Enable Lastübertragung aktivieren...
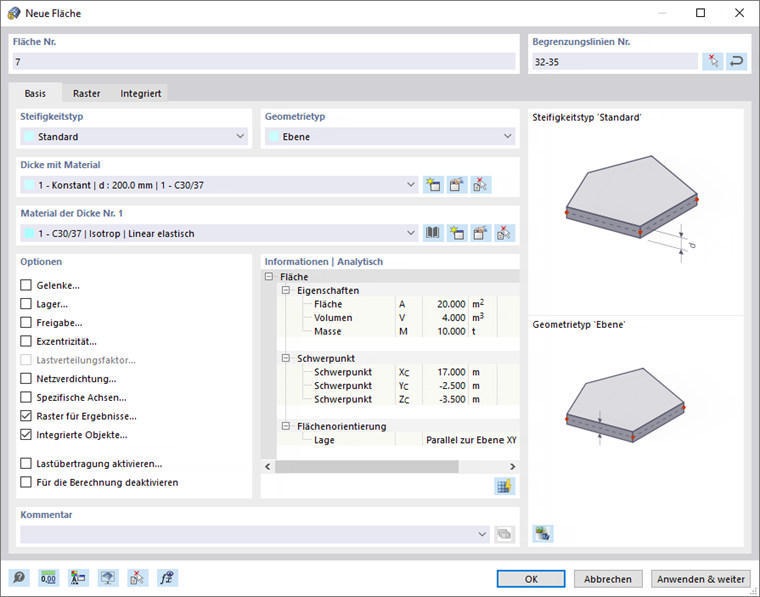Image resolution: width=760 pixels, height=597 pixels. [x=26, y=463]
